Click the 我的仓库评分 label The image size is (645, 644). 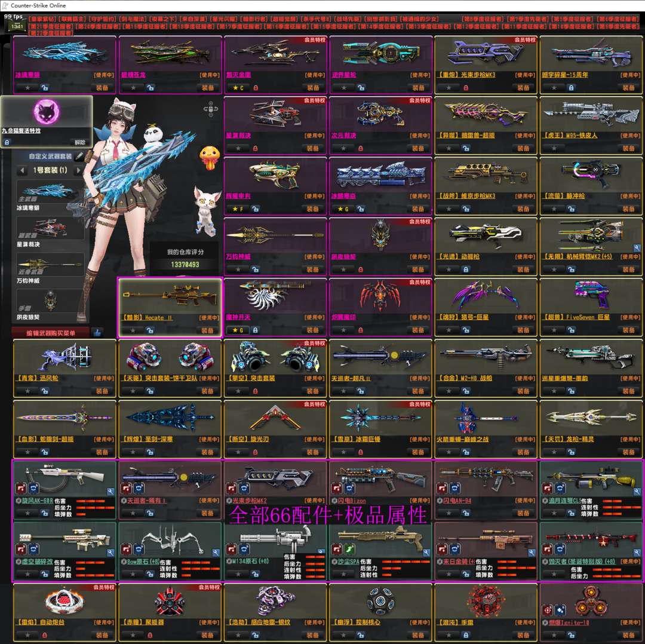pos(185,252)
